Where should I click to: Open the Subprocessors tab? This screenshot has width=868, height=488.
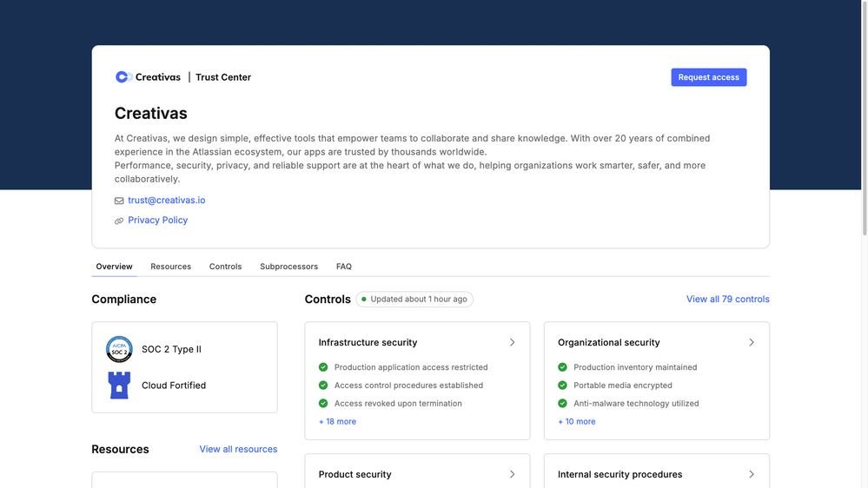289,267
